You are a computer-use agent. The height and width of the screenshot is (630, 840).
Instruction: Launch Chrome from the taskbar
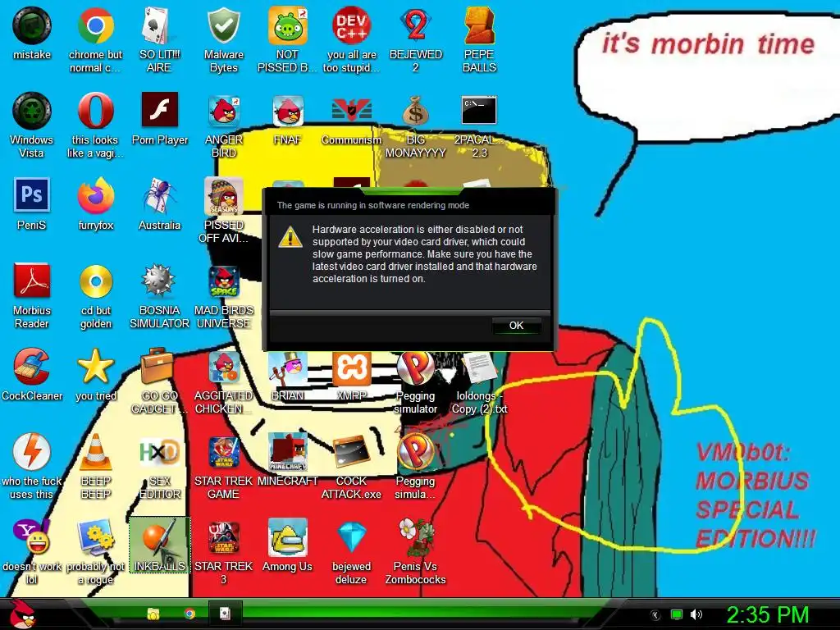tap(189, 614)
